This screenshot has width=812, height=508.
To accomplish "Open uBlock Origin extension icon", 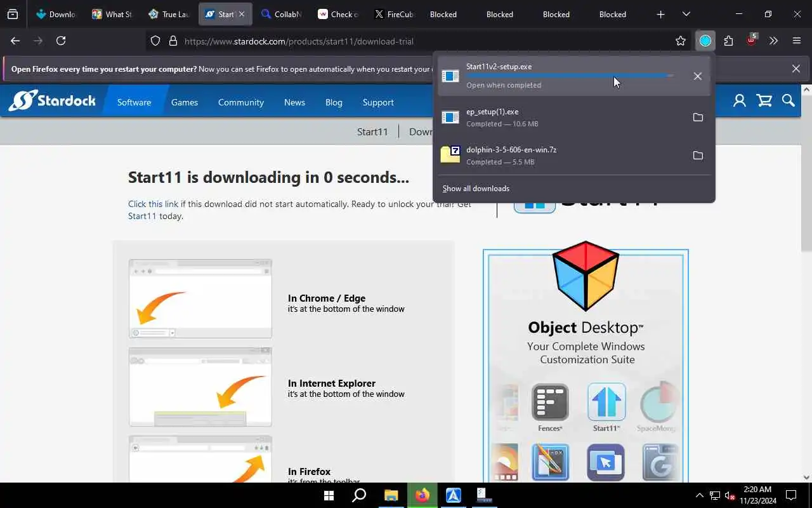I will point(751,40).
